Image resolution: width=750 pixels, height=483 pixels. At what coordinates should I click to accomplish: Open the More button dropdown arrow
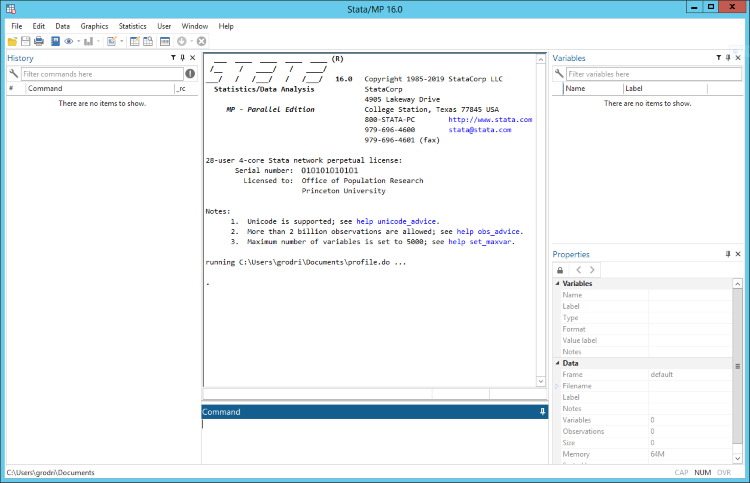tap(191, 42)
